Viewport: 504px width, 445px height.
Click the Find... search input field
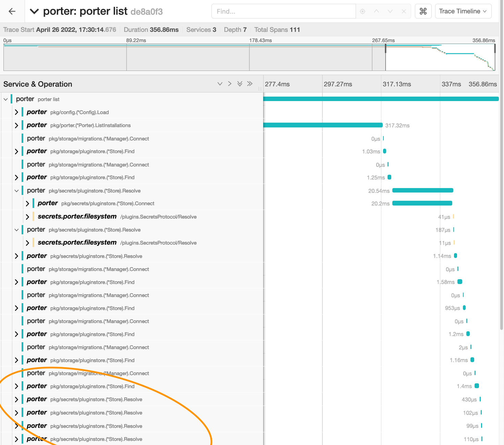click(x=284, y=11)
